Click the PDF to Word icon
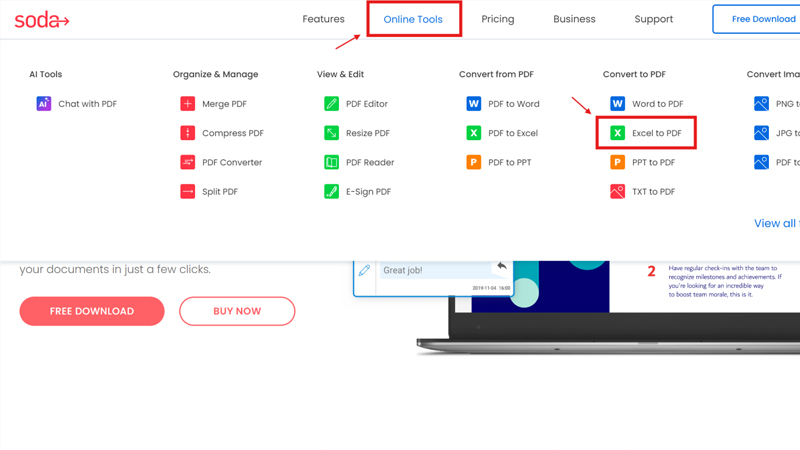 pyautogui.click(x=474, y=103)
